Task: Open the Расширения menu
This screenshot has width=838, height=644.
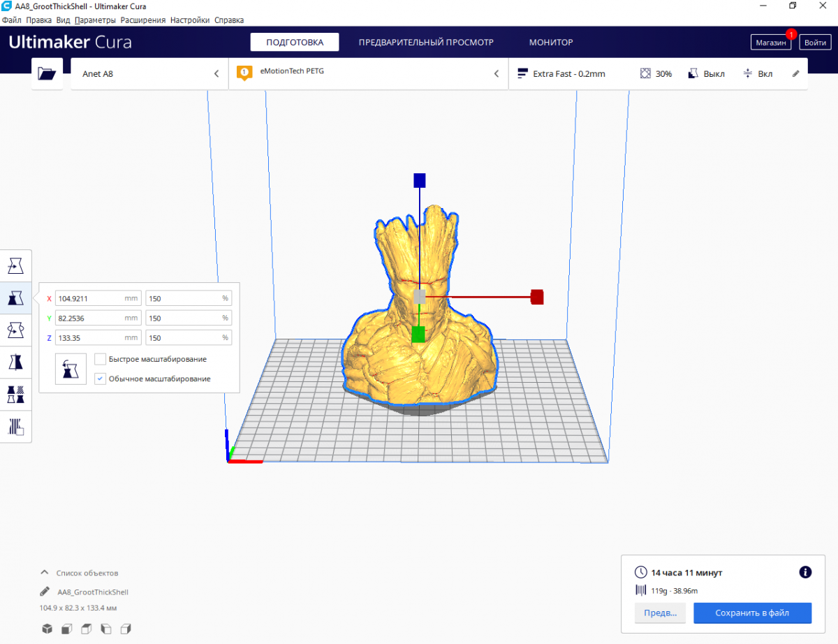Action: click(142, 20)
